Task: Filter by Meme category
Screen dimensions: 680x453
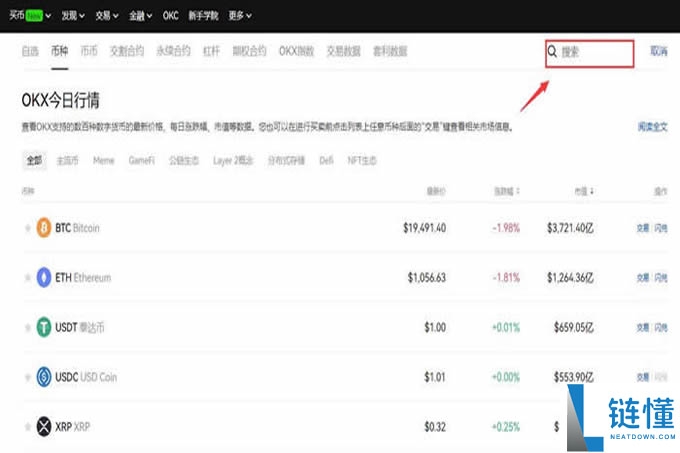Action: tap(104, 160)
